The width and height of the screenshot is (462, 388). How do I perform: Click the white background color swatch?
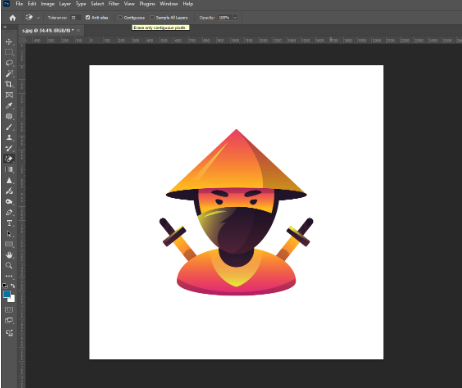point(12,299)
